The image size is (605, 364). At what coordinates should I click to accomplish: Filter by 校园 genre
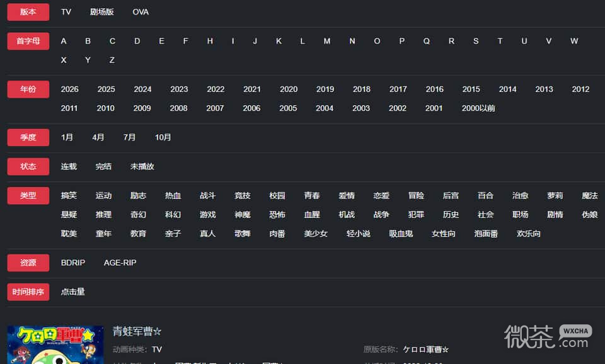277,195
